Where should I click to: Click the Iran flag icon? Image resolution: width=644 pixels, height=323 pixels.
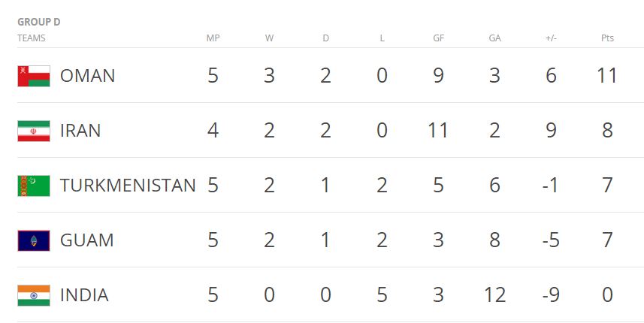pyautogui.click(x=34, y=131)
